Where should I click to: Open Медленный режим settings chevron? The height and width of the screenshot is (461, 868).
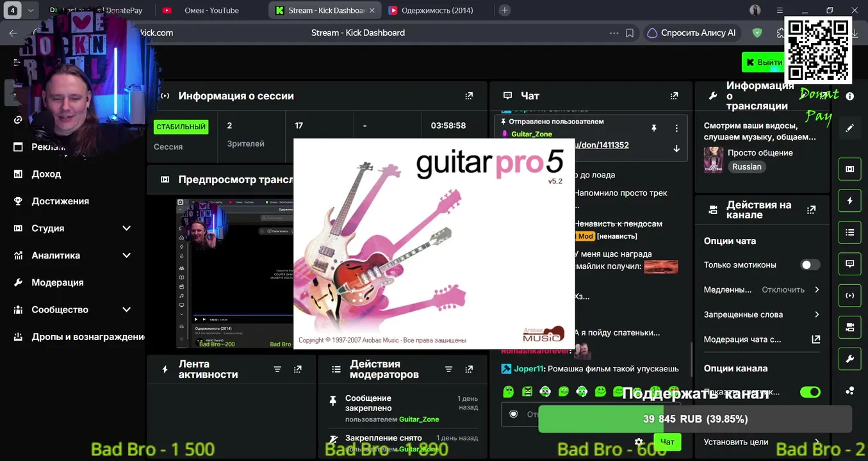tap(817, 289)
